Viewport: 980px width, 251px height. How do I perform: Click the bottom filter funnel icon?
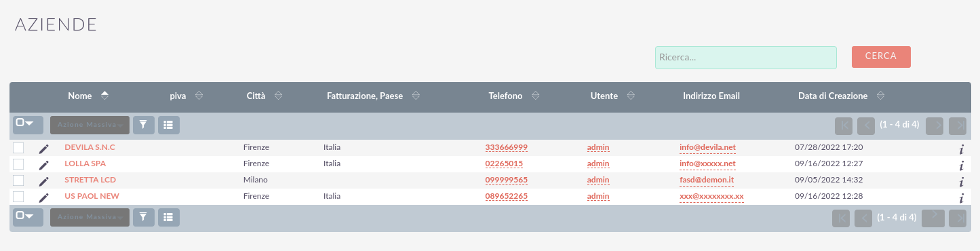[x=143, y=217]
